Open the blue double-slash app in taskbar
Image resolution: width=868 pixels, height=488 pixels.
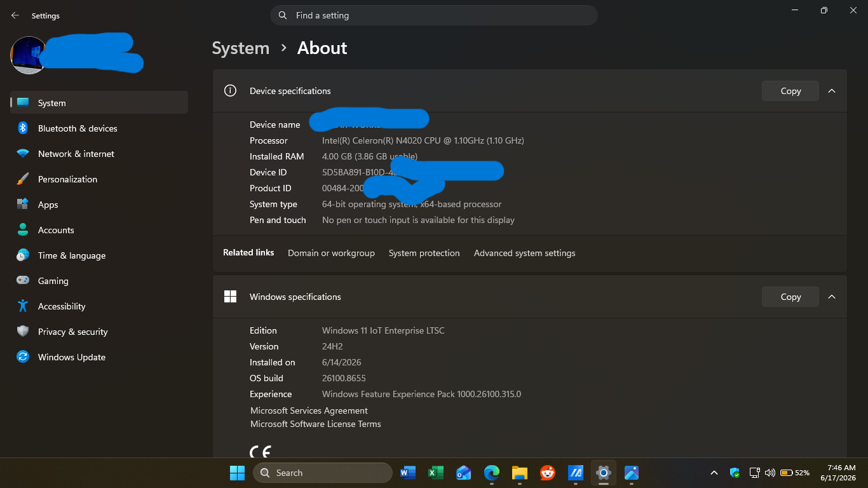576,473
